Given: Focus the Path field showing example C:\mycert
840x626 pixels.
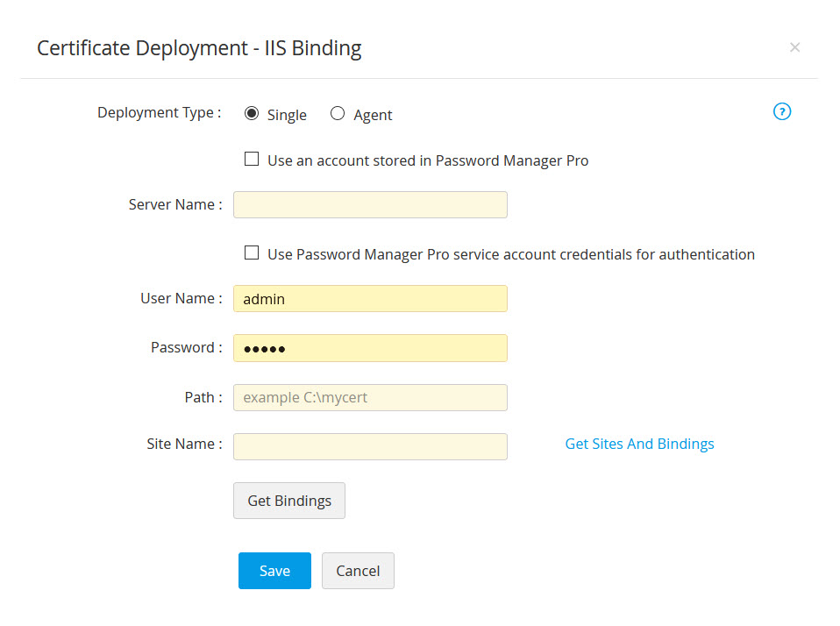Looking at the screenshot, I should pos(370,397).
